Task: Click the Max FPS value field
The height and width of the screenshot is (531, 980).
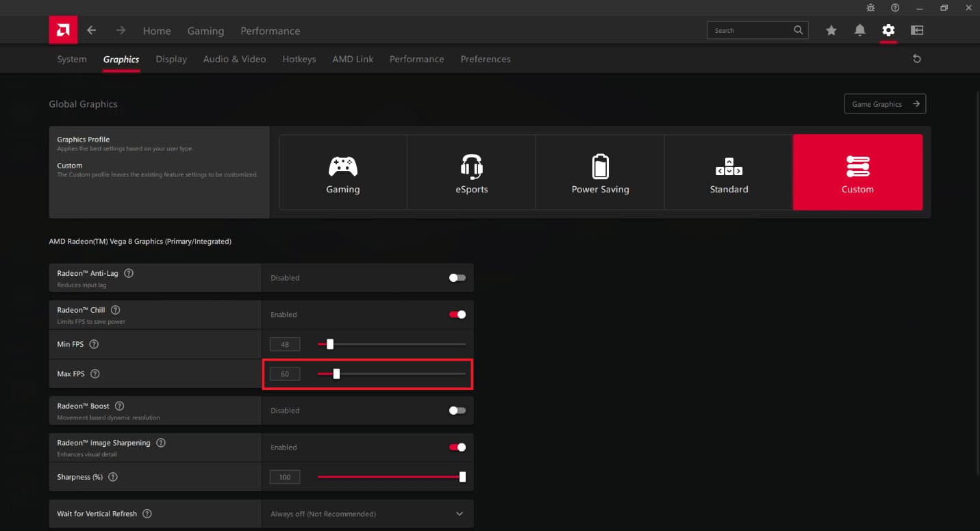Action: [x=285, y=374]
